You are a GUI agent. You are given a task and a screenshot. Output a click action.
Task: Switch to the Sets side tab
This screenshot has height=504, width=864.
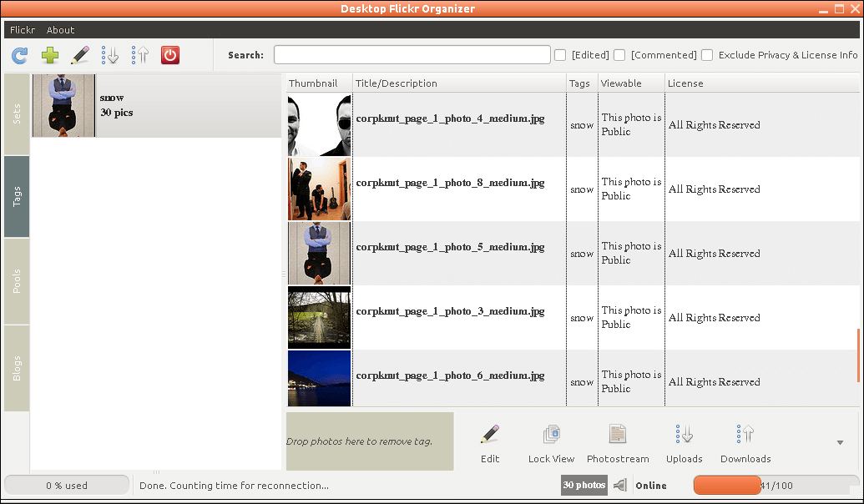pyautogui.click(x=17, y=114)
